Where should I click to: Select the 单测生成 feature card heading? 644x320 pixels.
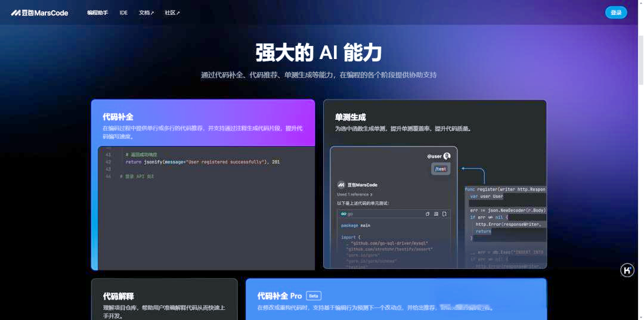point(350,117)
